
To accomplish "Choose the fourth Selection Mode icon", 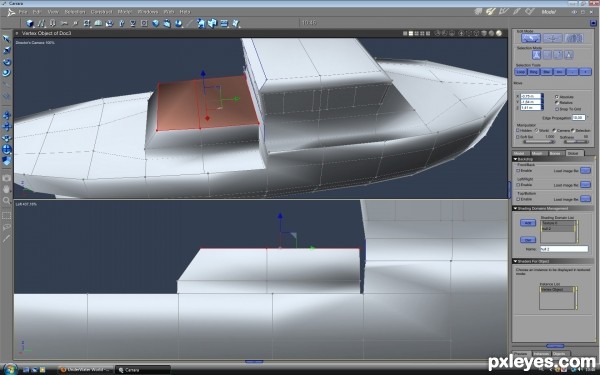I will pyautogui.click(x=569, y=55).
